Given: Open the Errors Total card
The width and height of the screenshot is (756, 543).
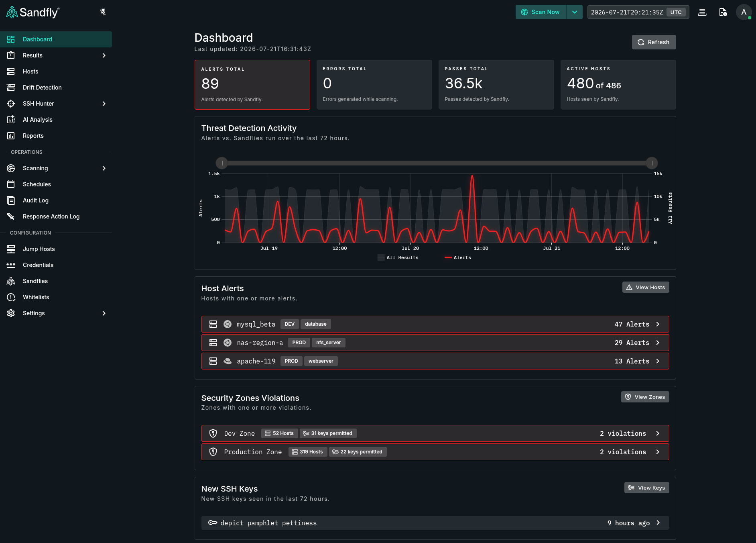Looking at the screenshot, I should [x=374, y=85].
